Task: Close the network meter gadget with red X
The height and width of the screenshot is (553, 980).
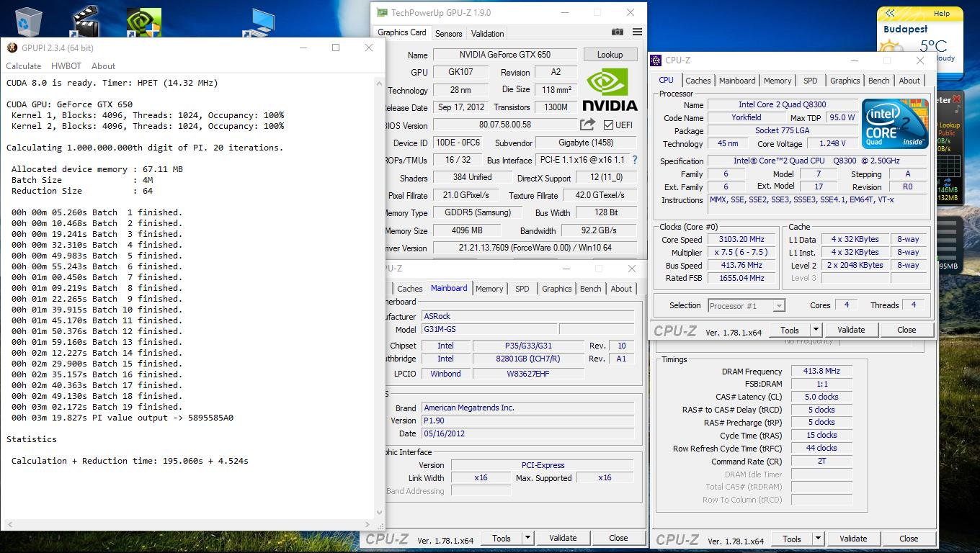Action: pyautogui.click(x=957, y=99)
